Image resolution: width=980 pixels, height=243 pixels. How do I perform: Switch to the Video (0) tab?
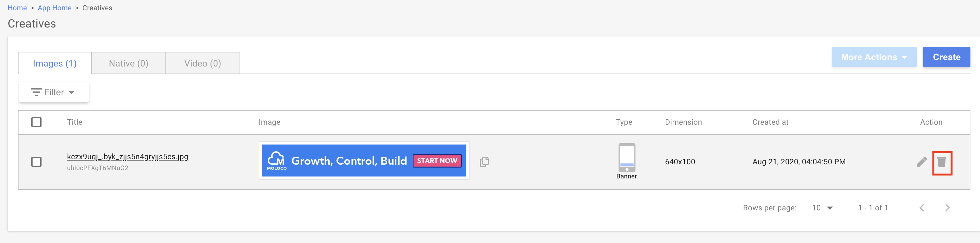point(203,63)
